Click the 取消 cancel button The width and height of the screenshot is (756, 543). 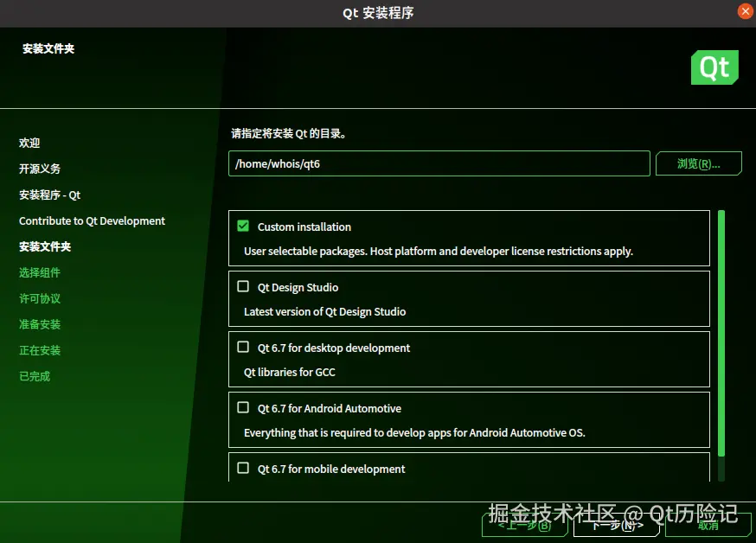[x=708, y=525]
